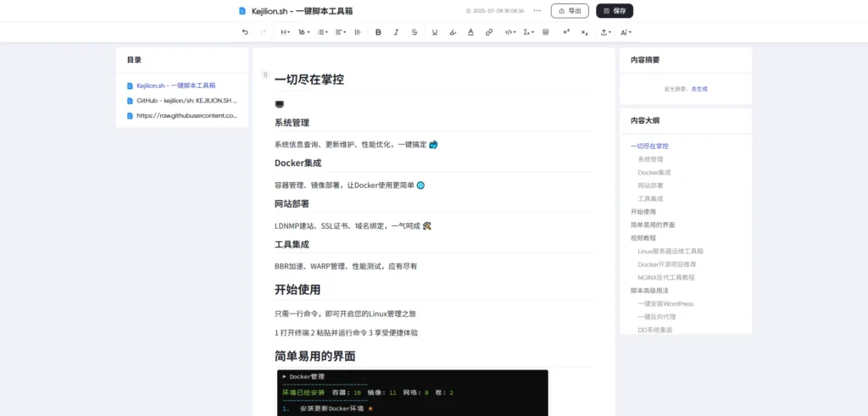Image resolution: width=868 pixels, height=416 pixels.
Task: Jump to 视频教程 in outline
Action: coord(643,238)
